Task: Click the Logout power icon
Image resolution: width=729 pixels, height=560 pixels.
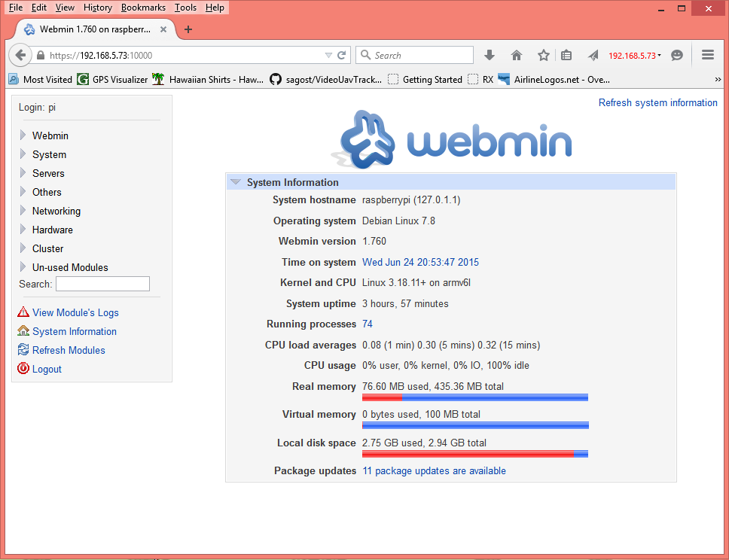Action: 23,369
